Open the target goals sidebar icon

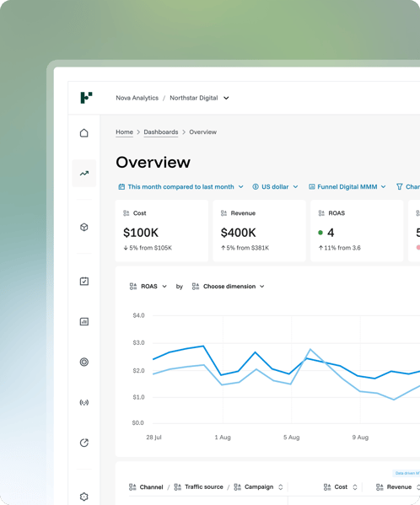pyautogui.click(x=84, y=362)
